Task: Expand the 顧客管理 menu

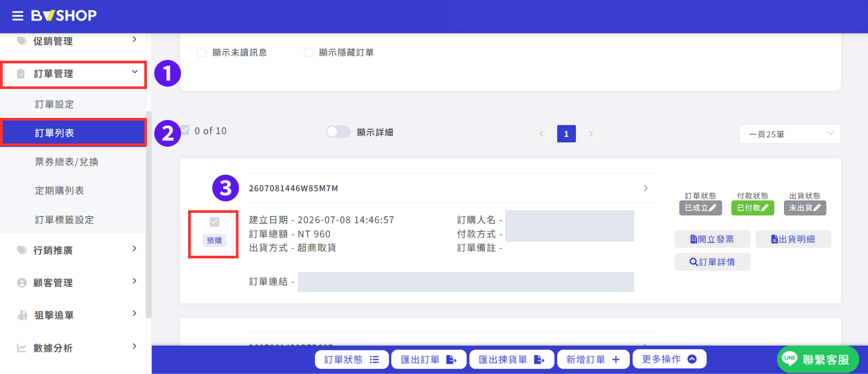Action: point(134,281)
